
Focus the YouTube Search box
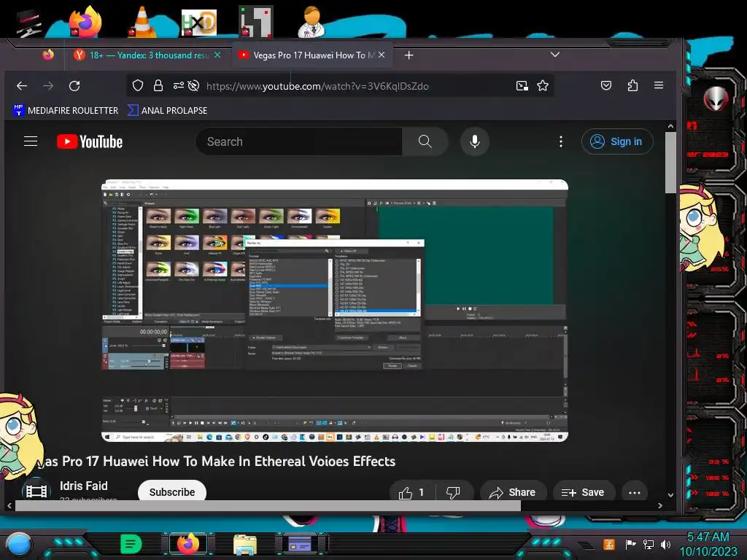pos(299,141)
